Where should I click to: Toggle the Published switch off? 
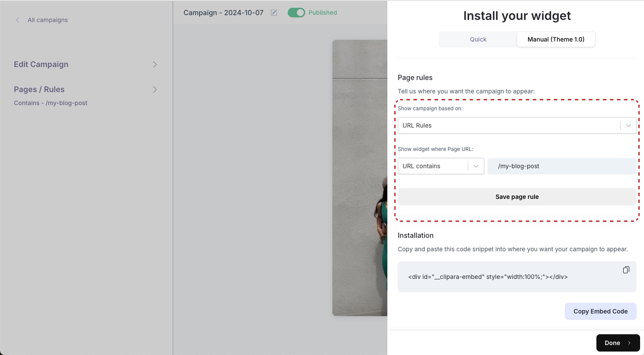296,13
